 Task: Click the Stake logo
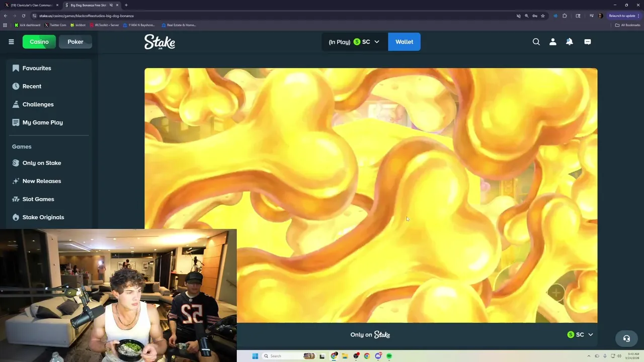159,42
